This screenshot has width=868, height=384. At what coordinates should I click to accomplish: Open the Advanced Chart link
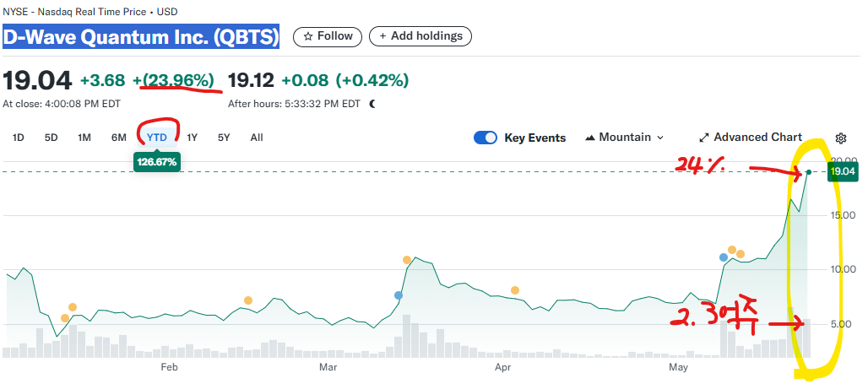tap(750, 138)
